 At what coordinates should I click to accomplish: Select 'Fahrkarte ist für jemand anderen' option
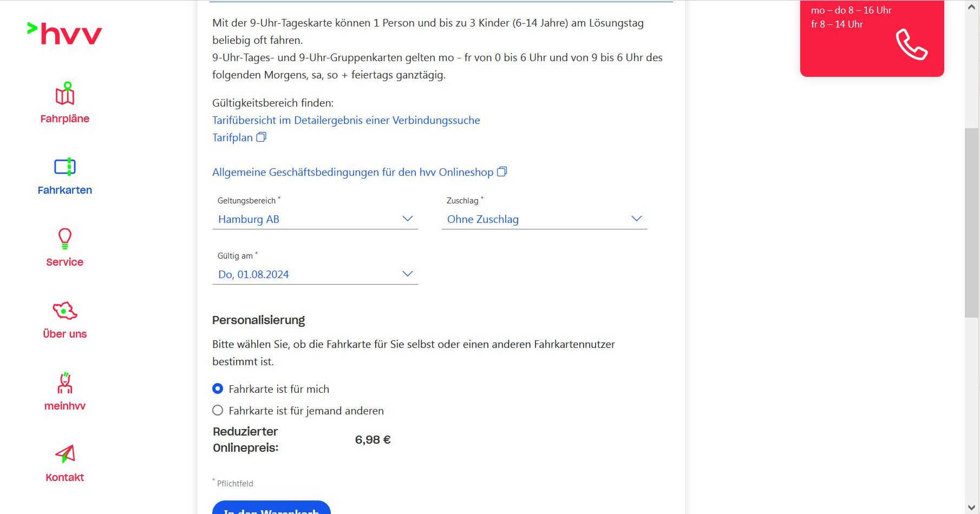click(218, 410)
